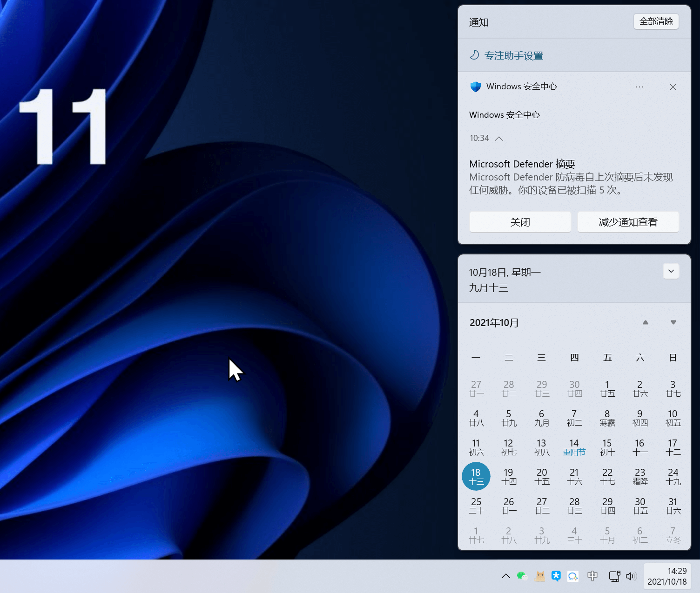Click the network icon in the taskbar
The image size is (700, 593).
click(x=614, y=576)
